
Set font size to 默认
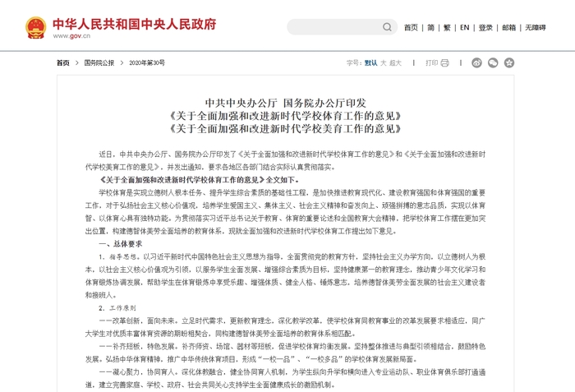370,63
